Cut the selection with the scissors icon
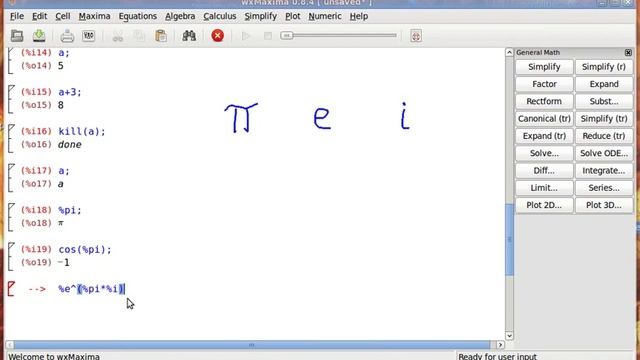 (x=118, y=36)
